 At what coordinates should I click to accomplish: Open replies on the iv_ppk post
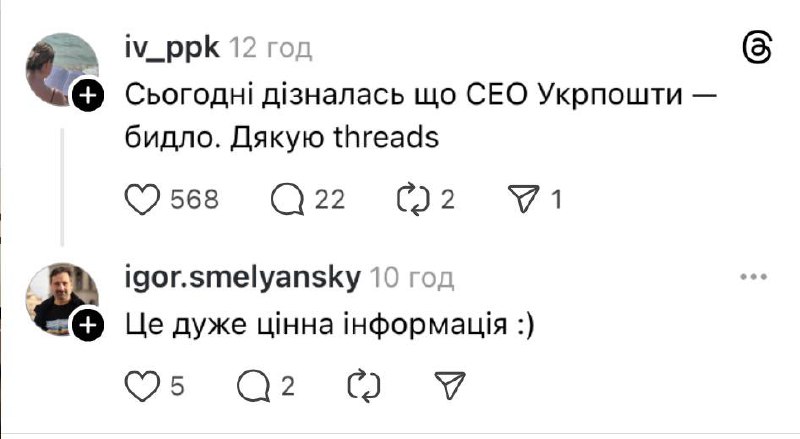pyautogui.click(x=289, y=199)
